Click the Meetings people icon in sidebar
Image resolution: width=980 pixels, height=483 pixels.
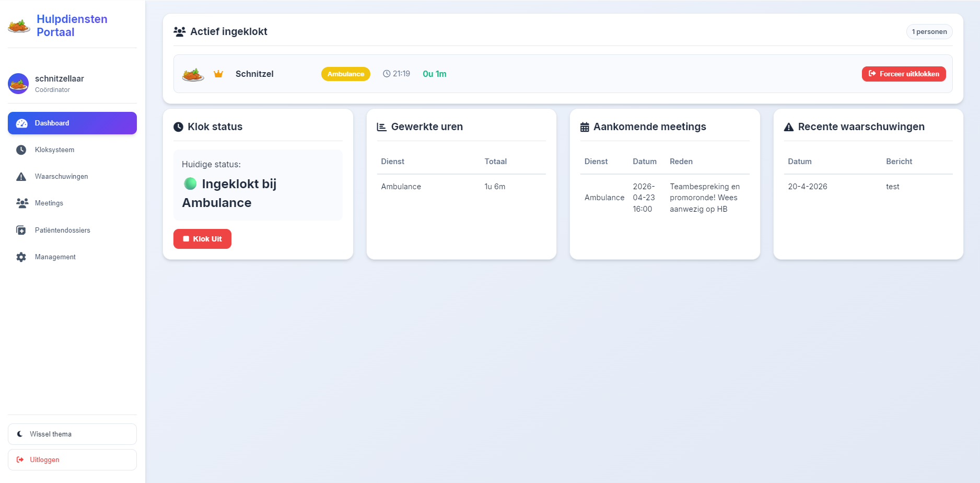coord(22,203)
